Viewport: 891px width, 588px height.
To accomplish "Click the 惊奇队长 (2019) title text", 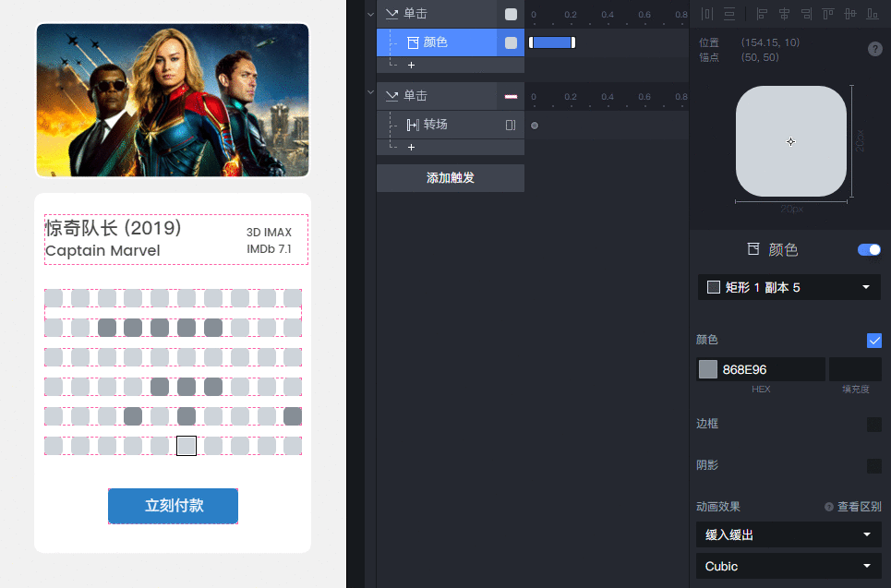I will 113,228.
